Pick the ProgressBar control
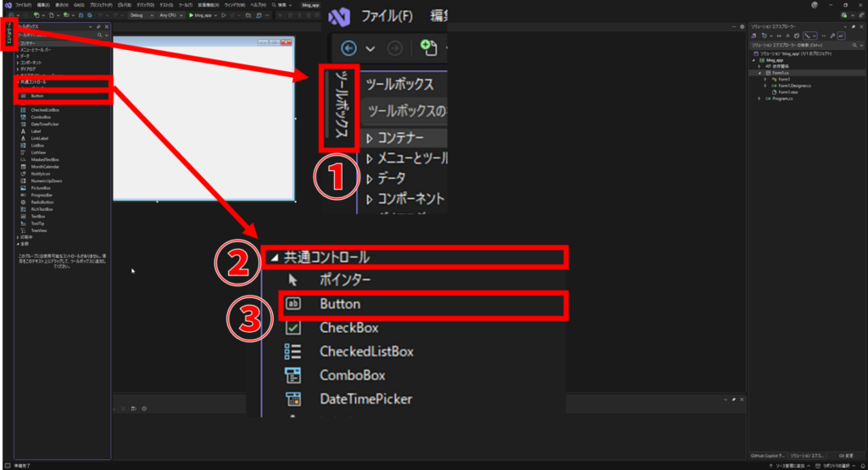The width and height of the screenshot is (868, 470). (x=42, y=195)
